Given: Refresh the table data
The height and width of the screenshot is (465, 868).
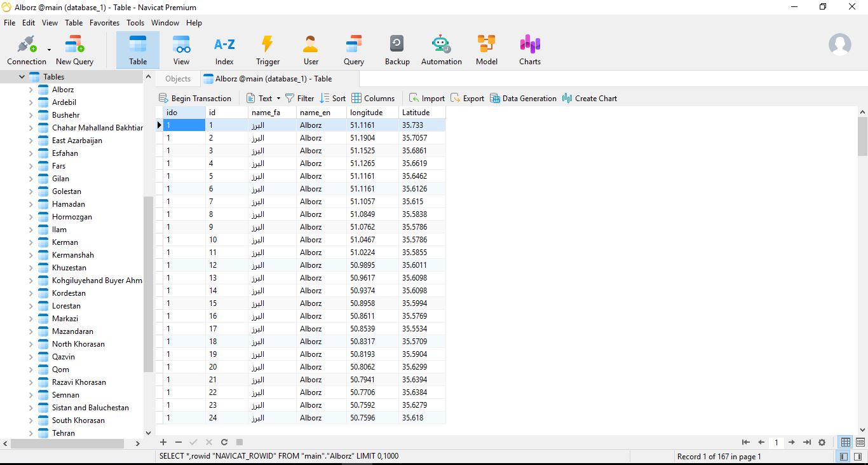Looking at the screenshot, I should coord(224,442).
